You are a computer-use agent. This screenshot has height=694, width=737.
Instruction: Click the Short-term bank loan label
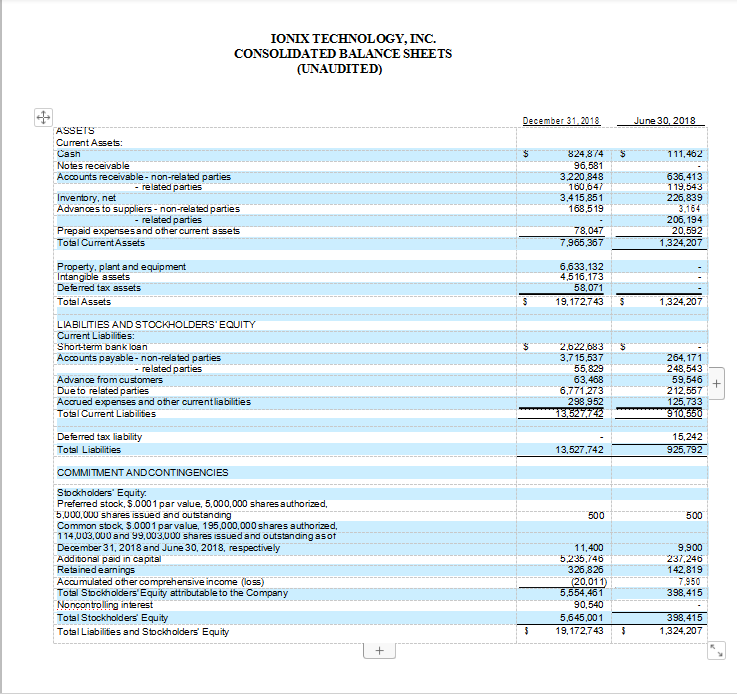tap(102, 347)
